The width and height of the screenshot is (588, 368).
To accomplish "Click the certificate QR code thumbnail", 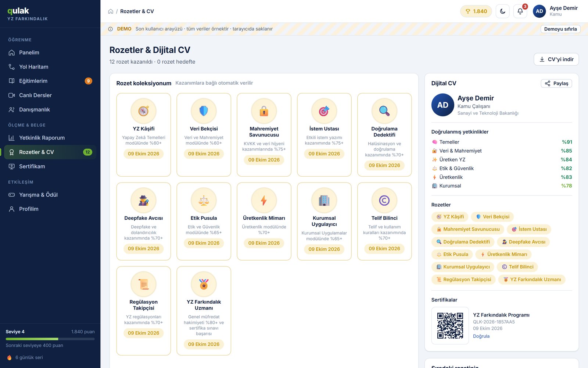I will (x=450, y=326).
